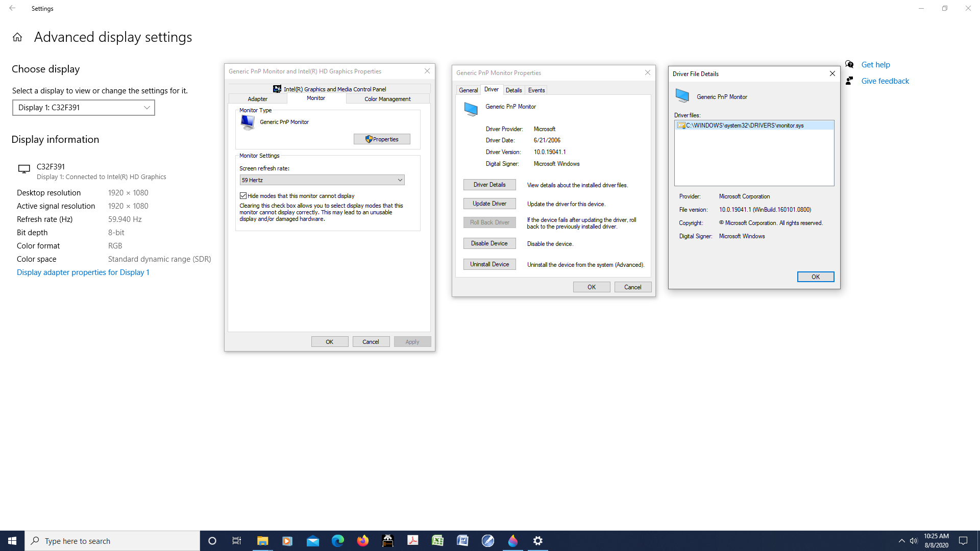Open Word from the taskbar
Image resolution: width=980 pixels, height=551 pixels.
tap(462, 540)
